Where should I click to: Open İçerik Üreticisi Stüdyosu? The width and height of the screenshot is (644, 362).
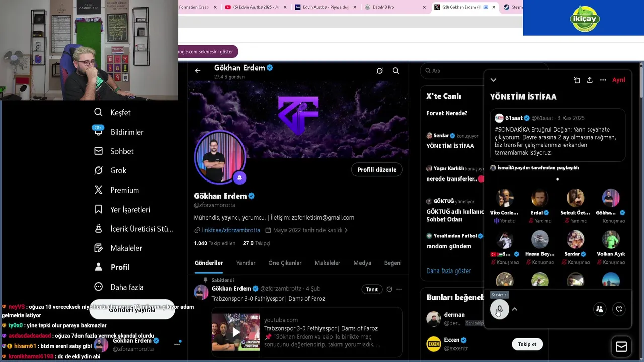(x=133, y=229)
